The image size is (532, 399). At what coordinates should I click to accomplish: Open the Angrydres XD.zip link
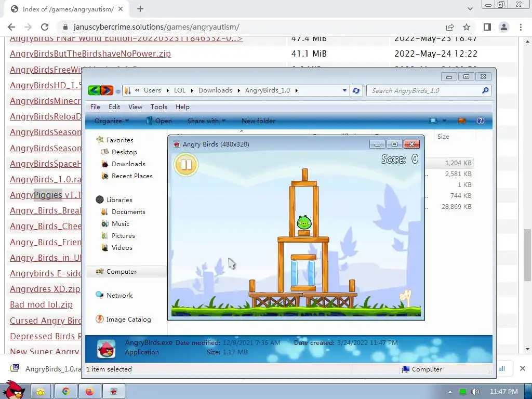tap(45, 289)
